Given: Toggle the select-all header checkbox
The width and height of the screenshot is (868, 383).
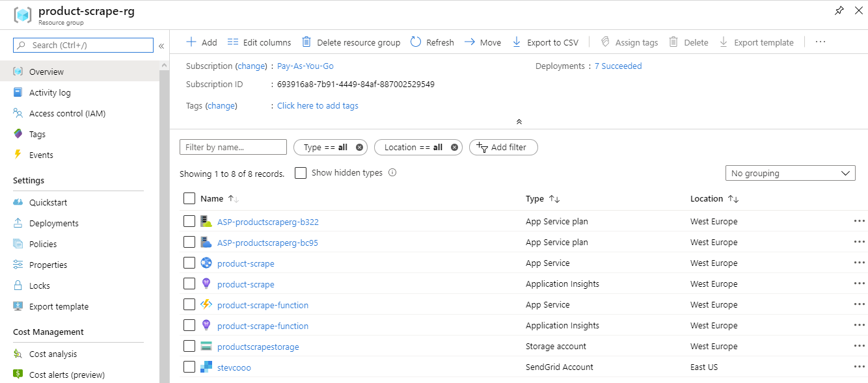Looking at the screenshot, I should pos(189,198).
